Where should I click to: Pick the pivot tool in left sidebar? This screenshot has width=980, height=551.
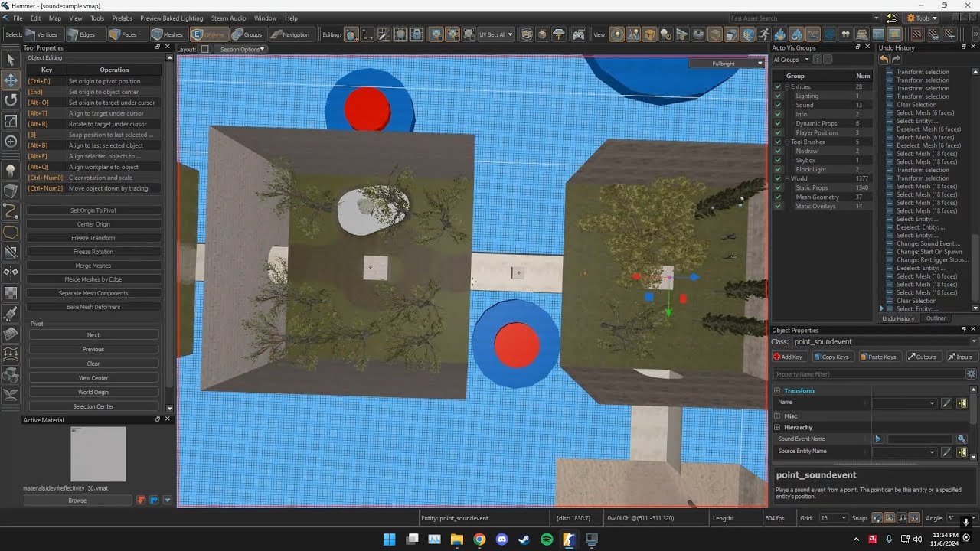click(x=11, y=142)
